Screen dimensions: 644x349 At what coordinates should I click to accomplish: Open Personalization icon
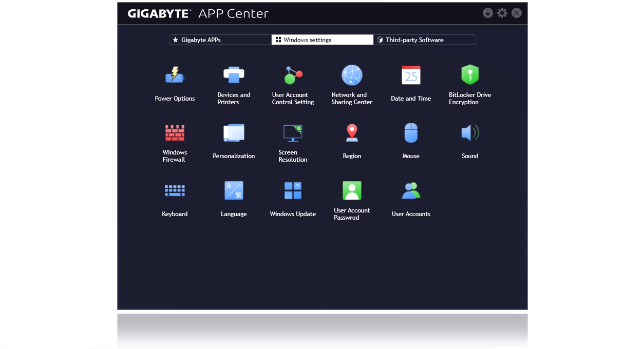pos(234,133)
